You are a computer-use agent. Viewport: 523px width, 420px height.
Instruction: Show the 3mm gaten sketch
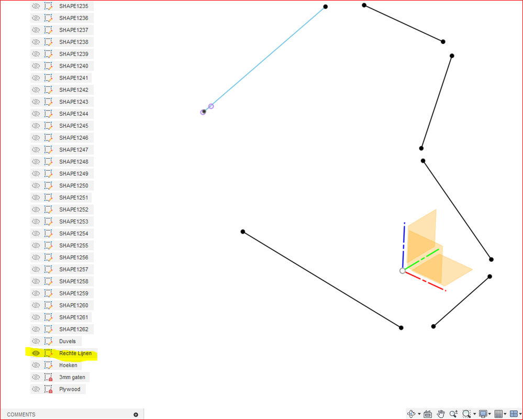(36, 377)
